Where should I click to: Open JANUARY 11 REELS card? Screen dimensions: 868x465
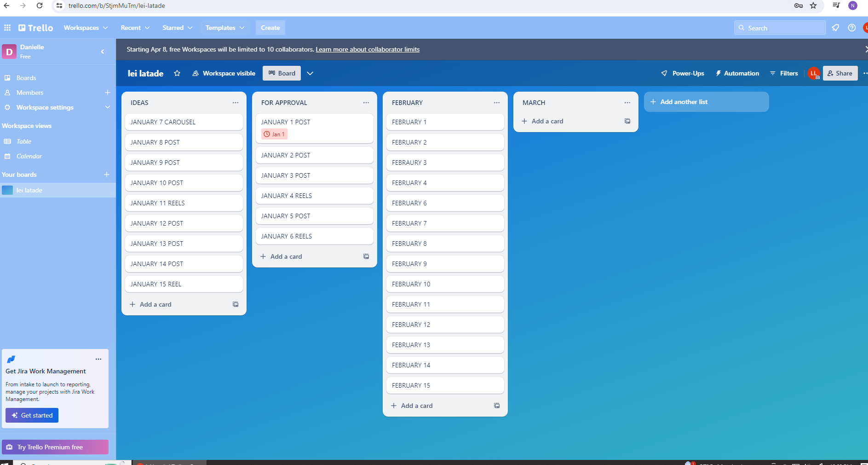[184, 203]
